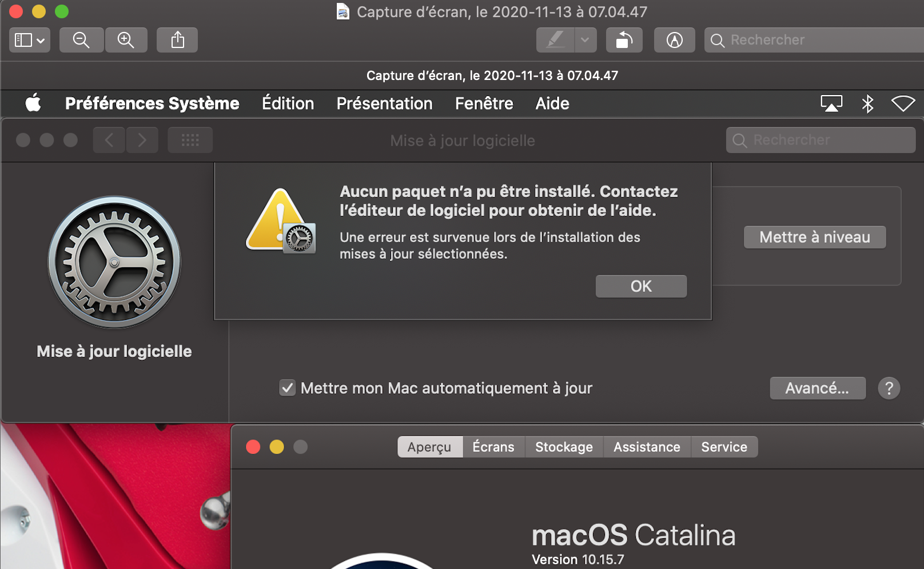Click the Software Update gear icon

coord(114,262)
